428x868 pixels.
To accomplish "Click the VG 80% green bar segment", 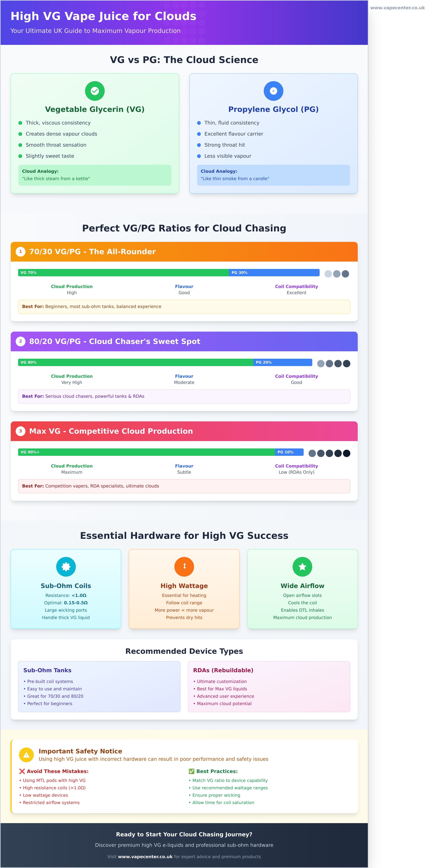I will pyautogui.click(x=136, y=362).
